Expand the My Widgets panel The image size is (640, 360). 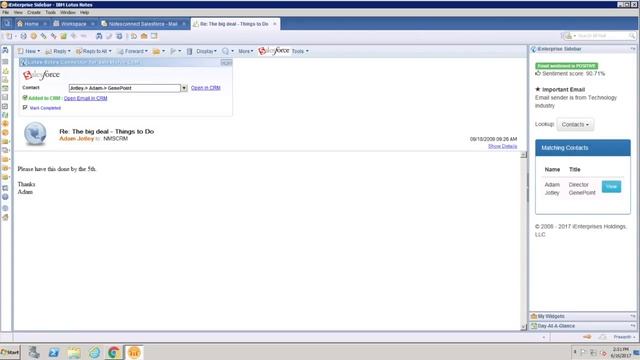[583, 316]
